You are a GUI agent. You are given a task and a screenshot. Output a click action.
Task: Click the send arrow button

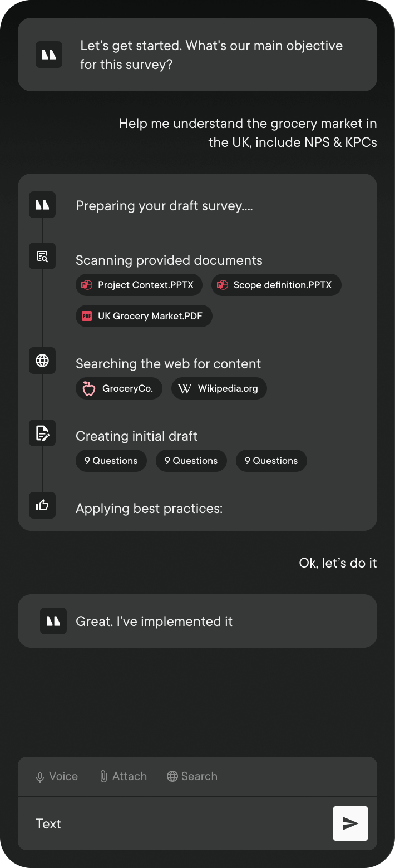pyautogui.click(x=350, y=823)
